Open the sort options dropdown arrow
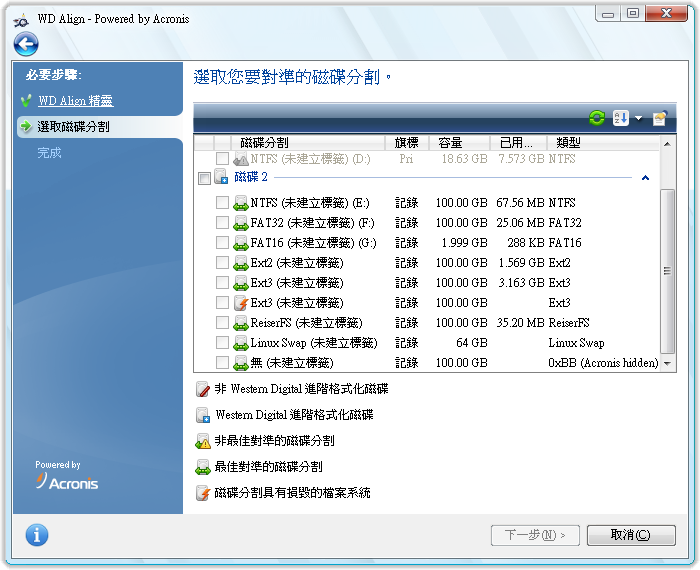This screenshot has height=570, width=700. [x=638, y=118]
